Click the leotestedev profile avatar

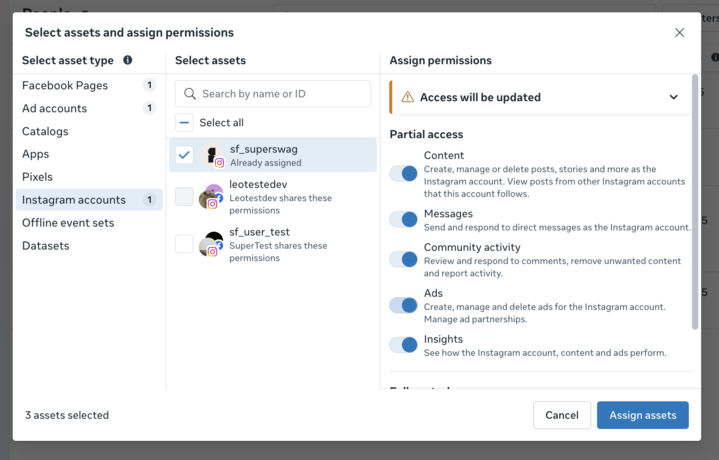(x=211, y=196)
